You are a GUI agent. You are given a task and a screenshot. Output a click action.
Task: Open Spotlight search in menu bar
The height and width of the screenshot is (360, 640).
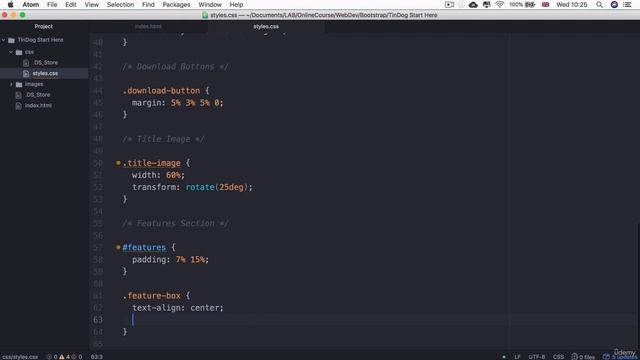[599, 4]
